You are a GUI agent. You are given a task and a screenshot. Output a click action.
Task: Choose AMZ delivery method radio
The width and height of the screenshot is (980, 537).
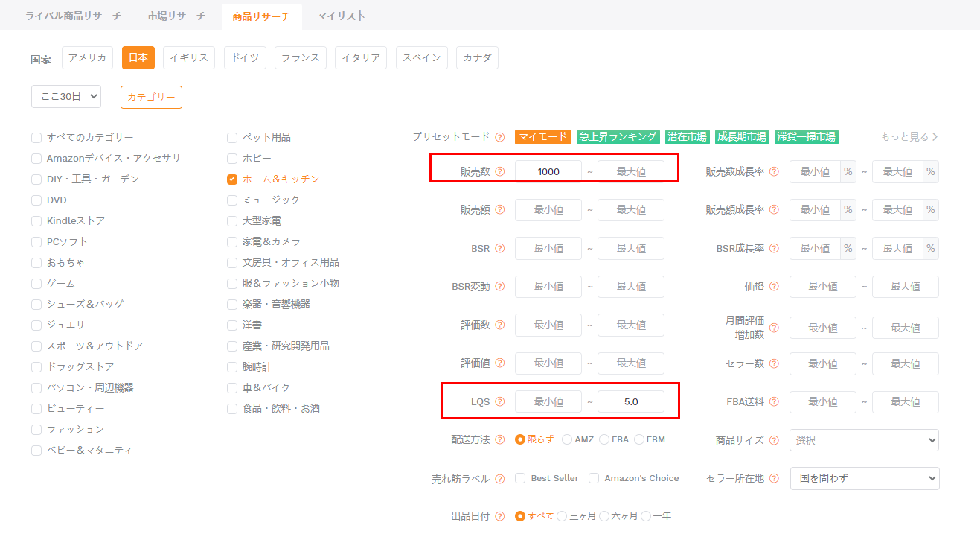(x=567, y=440)
